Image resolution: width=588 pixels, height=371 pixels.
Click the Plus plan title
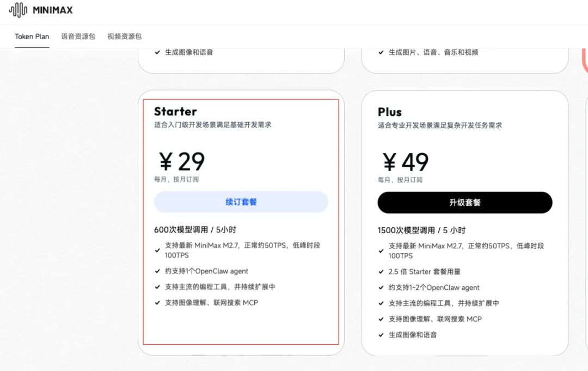coord(390,112)
